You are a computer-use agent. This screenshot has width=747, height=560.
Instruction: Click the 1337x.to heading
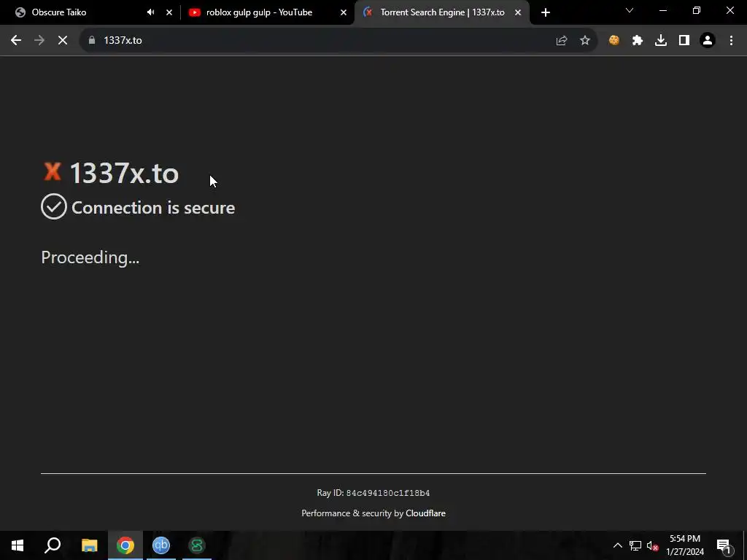pyautogui.click(x=124, y=173)
